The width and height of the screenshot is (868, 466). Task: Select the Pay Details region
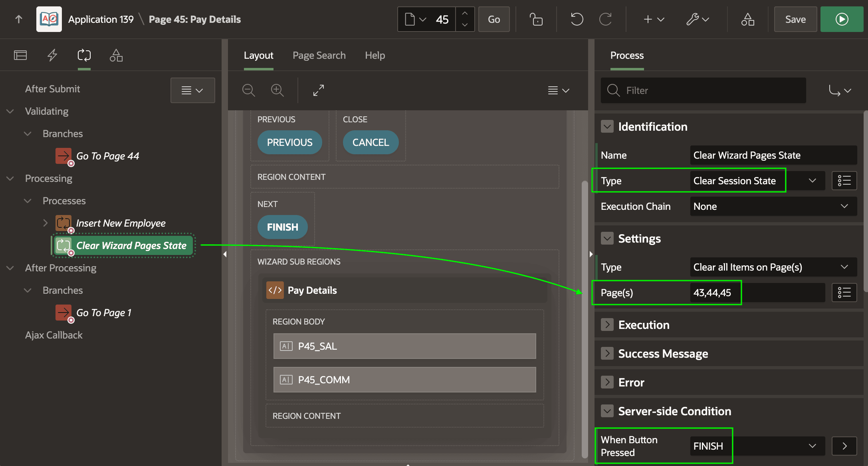tap(404, 290)
